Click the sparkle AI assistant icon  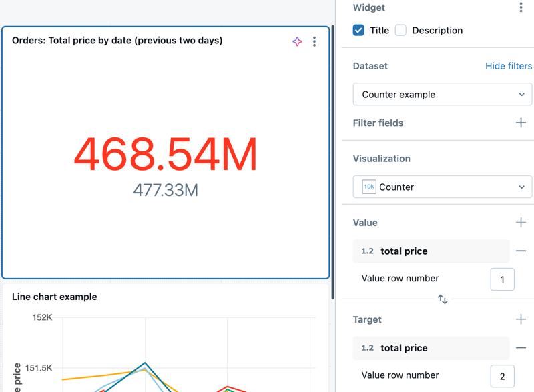tap(297, 41)
